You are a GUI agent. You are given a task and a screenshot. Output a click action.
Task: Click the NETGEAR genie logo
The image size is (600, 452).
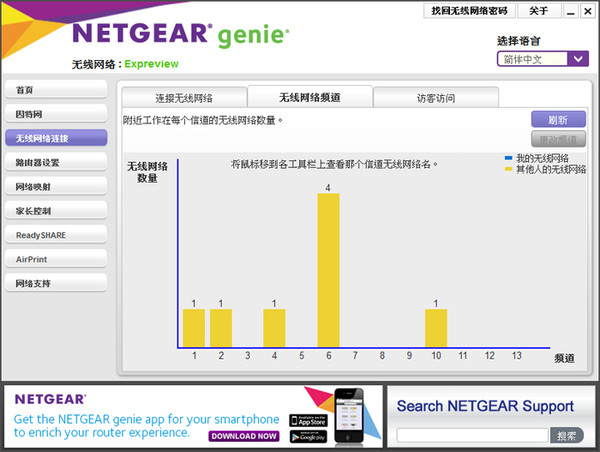tap(181, 34)
